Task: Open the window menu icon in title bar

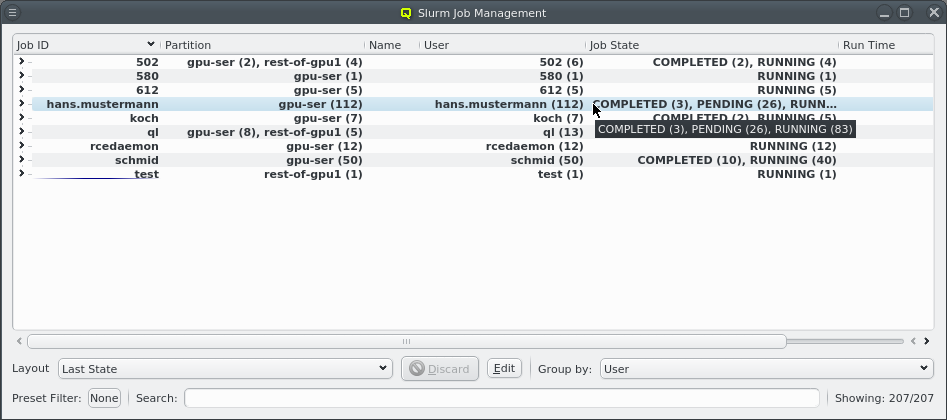Action: tap(12, 13)
